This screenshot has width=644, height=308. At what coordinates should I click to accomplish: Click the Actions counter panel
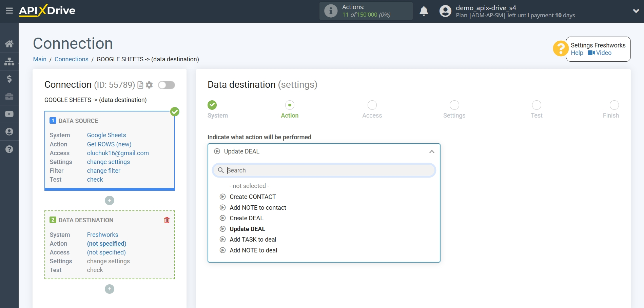tap(366, 11)
